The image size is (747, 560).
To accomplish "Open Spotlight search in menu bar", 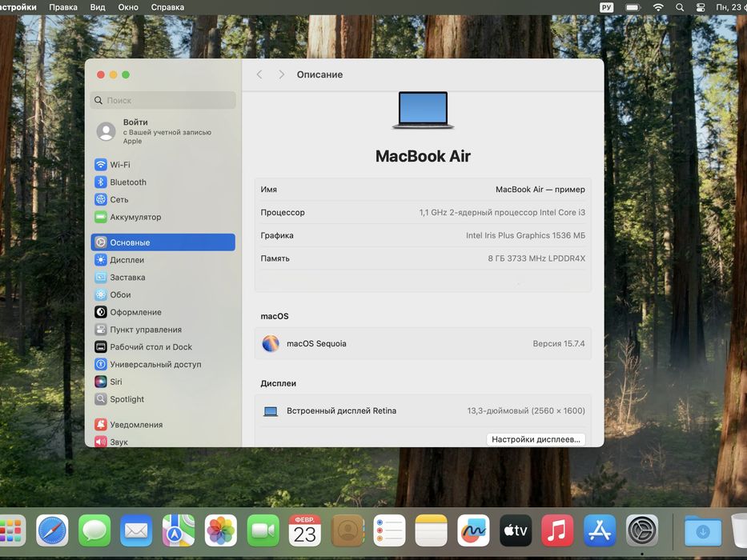I will coord(680,7).
